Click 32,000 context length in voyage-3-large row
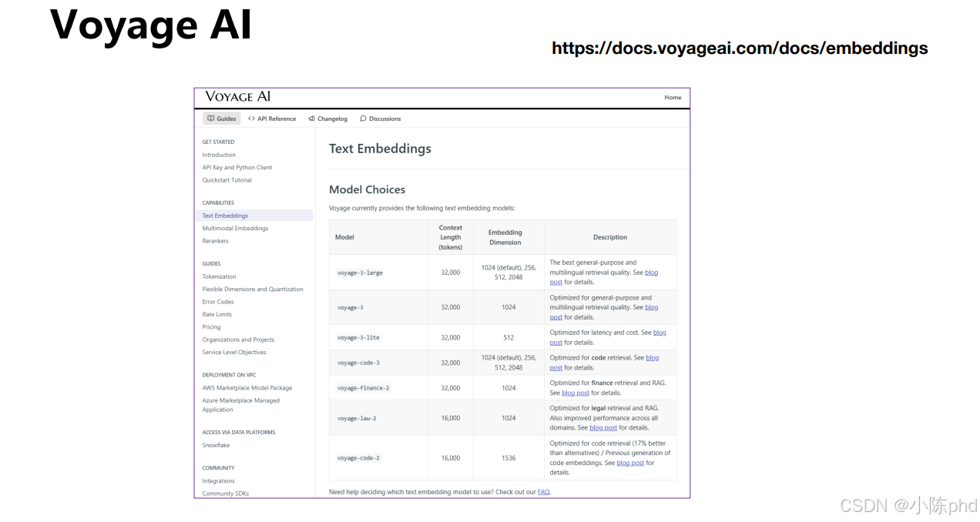The width and height of the screenshot is (980, 522). [451, 273]
